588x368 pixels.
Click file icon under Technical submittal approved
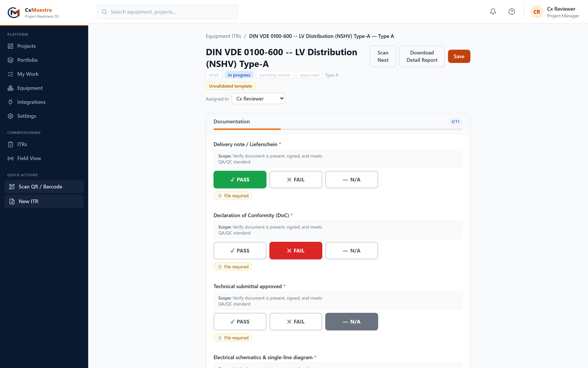(x=220, y=338)
